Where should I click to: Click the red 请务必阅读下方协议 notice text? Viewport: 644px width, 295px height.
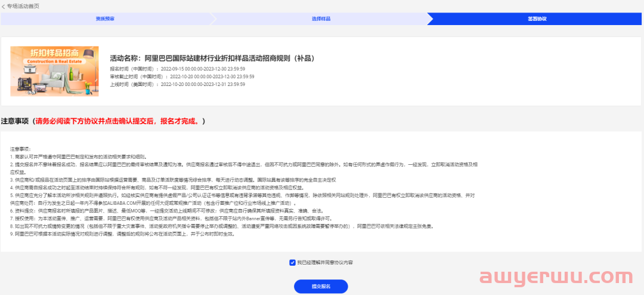point(118,121)
